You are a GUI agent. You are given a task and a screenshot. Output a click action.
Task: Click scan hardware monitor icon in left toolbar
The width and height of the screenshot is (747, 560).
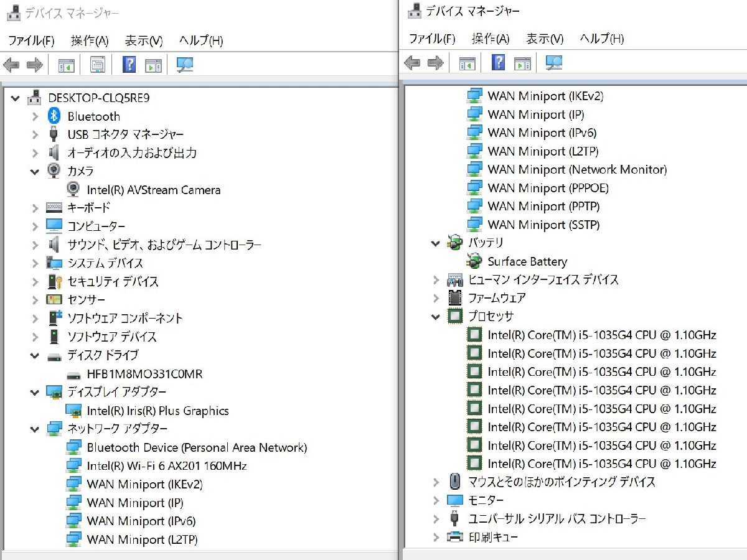(184, 65)
